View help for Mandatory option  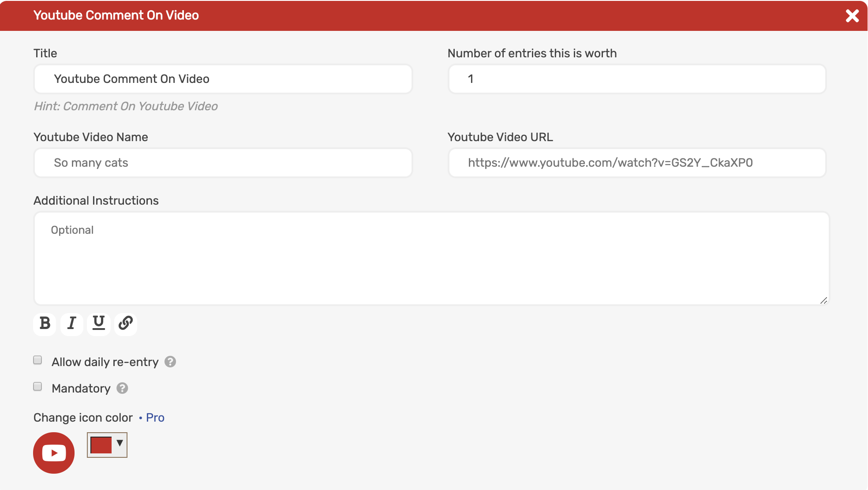tap(122, 389)
